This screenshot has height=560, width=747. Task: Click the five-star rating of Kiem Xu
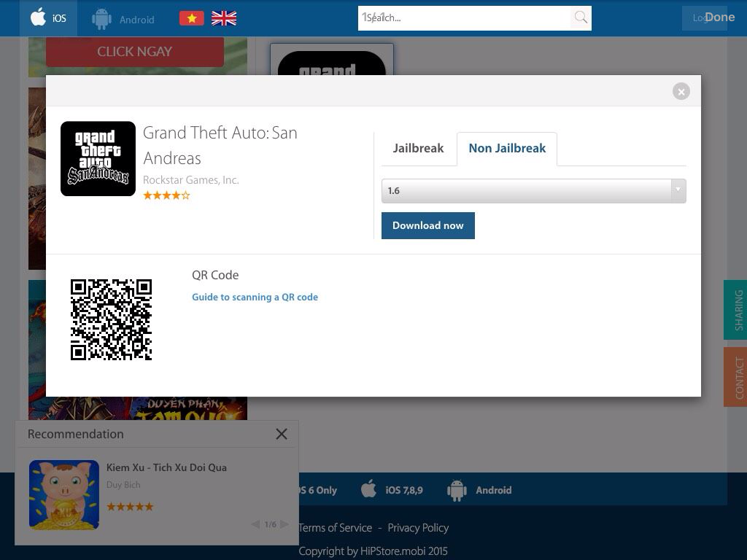[x=130, y=507]
